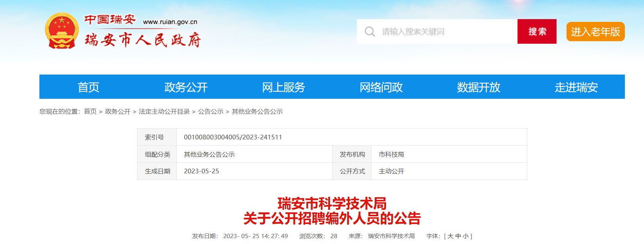
Task: Click the 法定主动公开目录 breadcrumb link
Action: (x=164, y=112)
